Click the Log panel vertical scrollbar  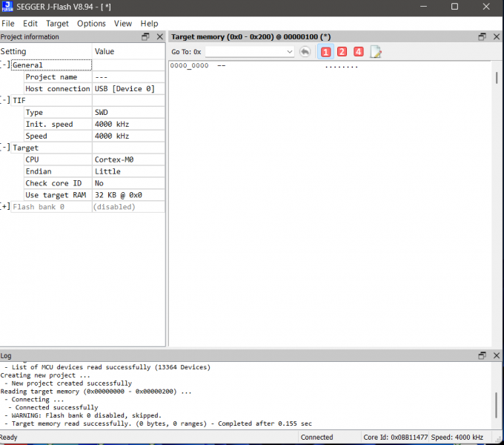(x=496, y=404)
